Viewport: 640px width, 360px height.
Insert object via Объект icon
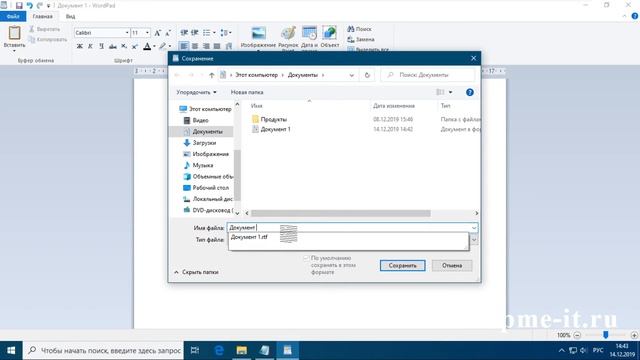(329, 33)
